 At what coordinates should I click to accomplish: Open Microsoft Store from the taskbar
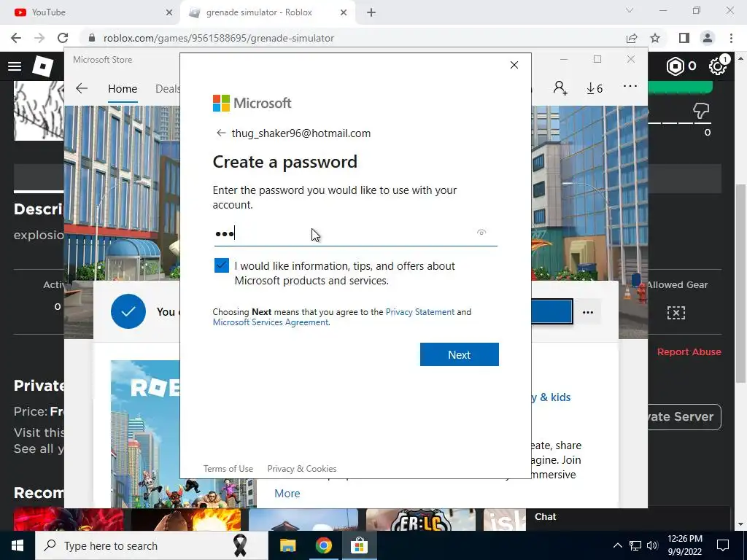click(359, 545)
